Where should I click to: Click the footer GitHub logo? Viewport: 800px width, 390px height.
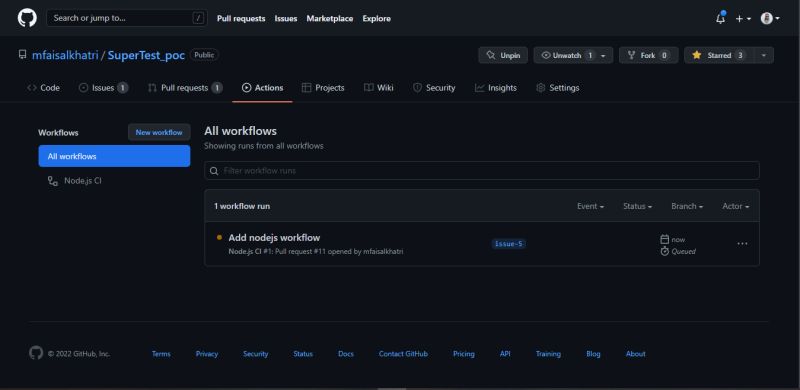(36, 353)
